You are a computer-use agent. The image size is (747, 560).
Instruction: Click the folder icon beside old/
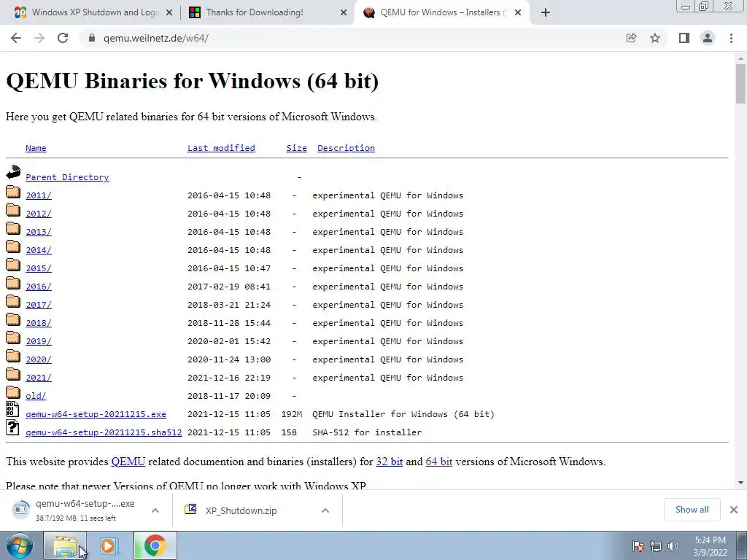coord(13,392)
